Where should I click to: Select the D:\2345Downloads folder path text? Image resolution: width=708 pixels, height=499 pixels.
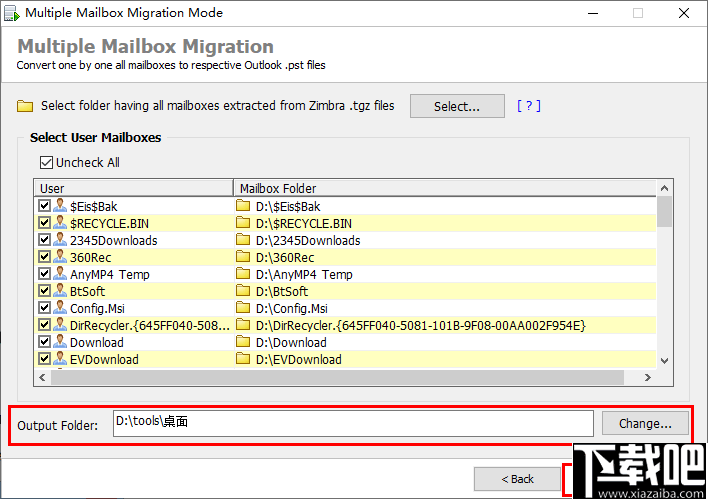pyautogui.click(x=308, y=240)
